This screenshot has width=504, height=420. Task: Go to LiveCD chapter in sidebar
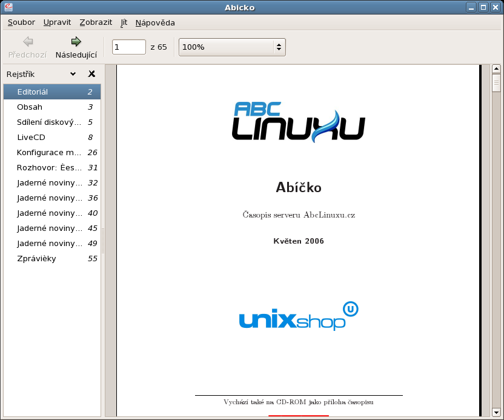(31, 138)
